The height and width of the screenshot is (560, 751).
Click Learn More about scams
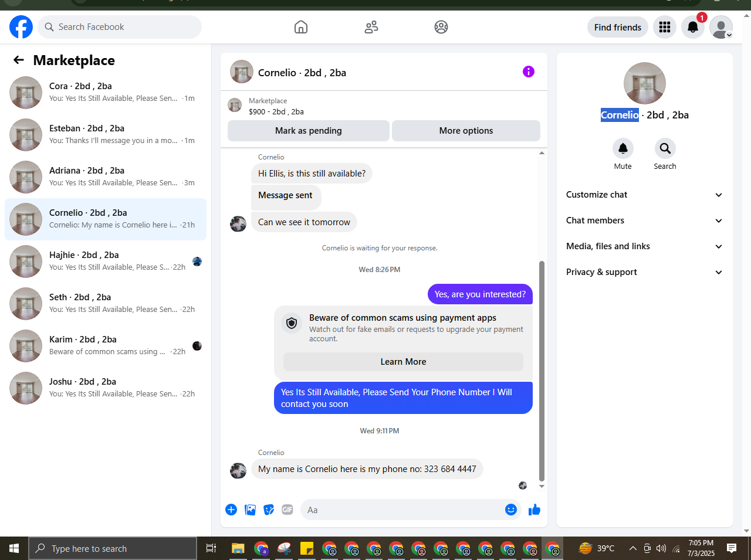(x=403, y=362)
